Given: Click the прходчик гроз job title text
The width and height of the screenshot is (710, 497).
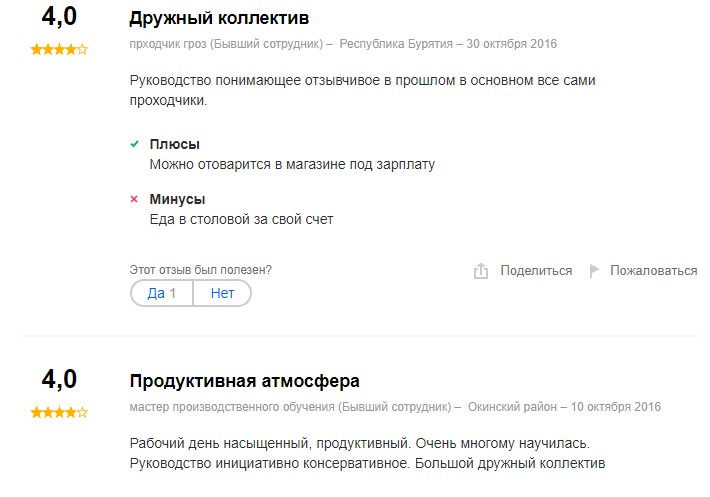Looking at the screenshot, I should pos(168,44).
